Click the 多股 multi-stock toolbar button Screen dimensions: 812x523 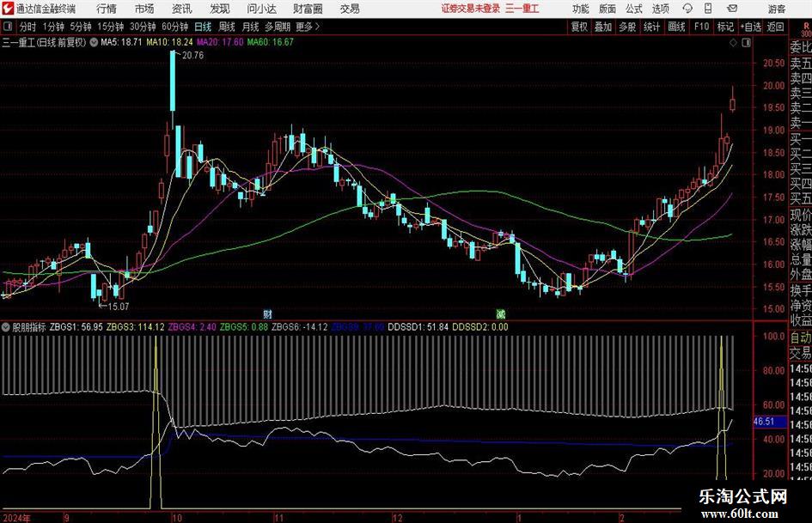tap(627, 27)
